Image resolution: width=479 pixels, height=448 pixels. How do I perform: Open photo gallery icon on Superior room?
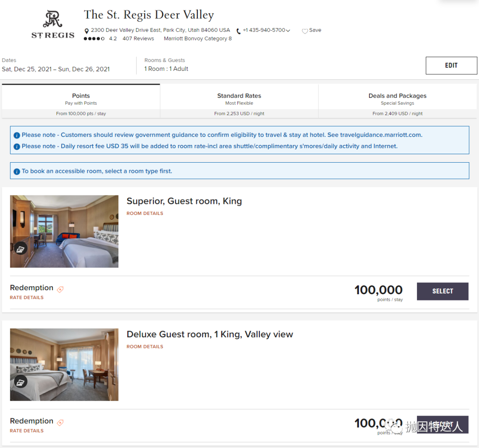pos(20,249)
